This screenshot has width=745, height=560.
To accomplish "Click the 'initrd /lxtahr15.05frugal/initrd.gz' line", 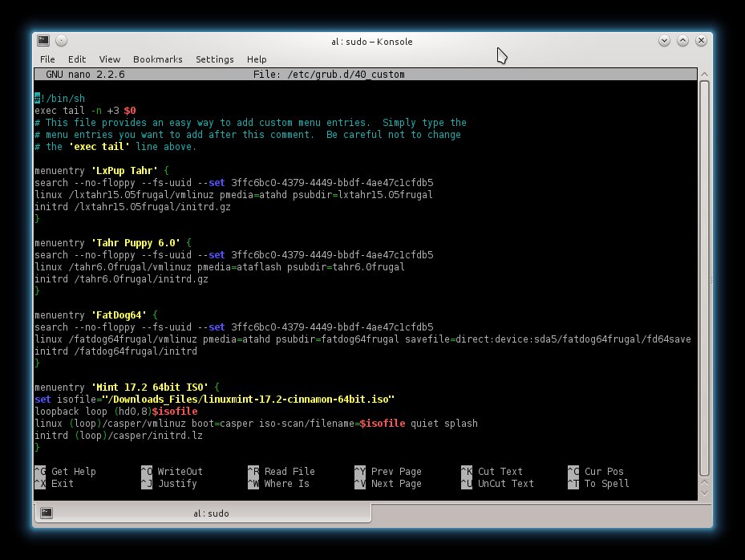I will coord(132,207).
